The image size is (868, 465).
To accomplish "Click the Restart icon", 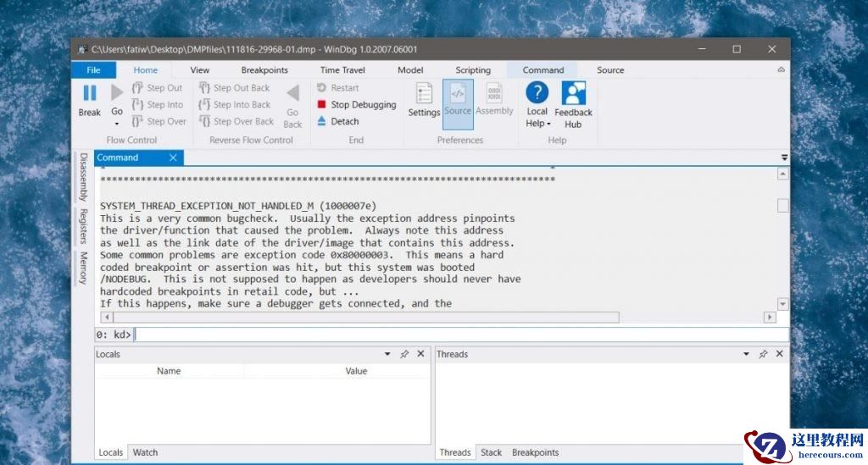I will 321,87.
